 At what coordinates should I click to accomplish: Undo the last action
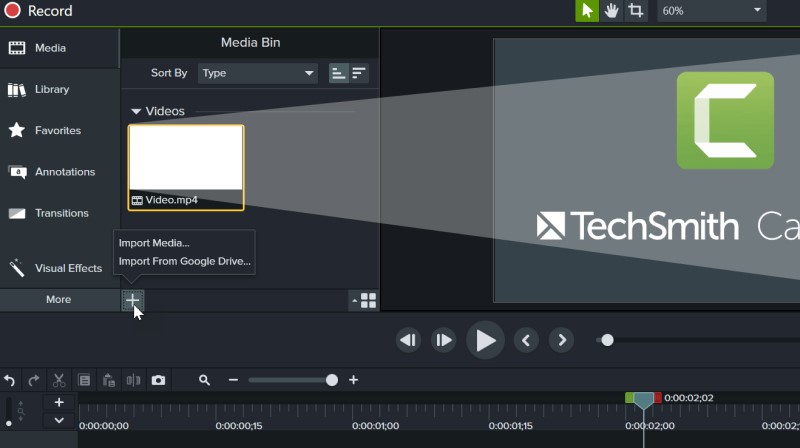tap(10, 380)
